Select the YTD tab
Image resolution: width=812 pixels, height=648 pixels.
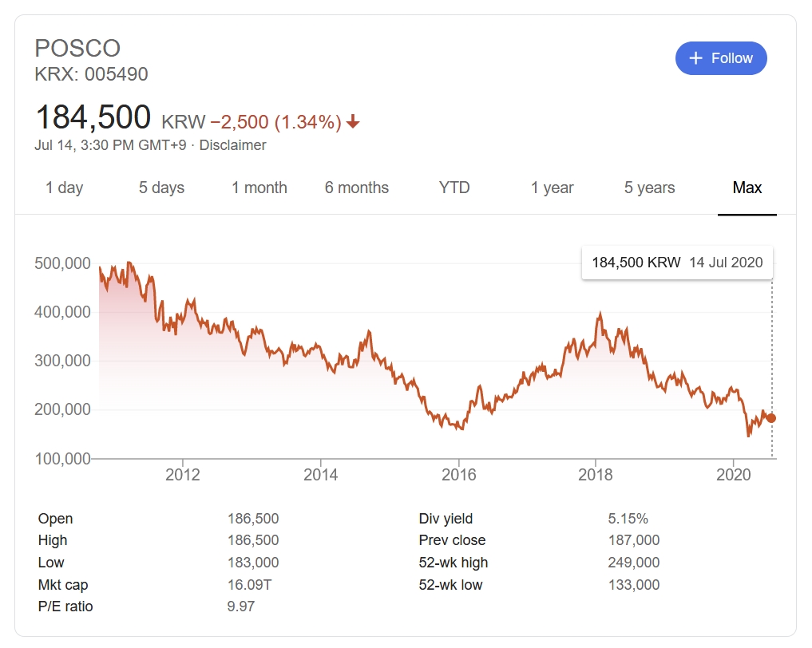point(454,188)
